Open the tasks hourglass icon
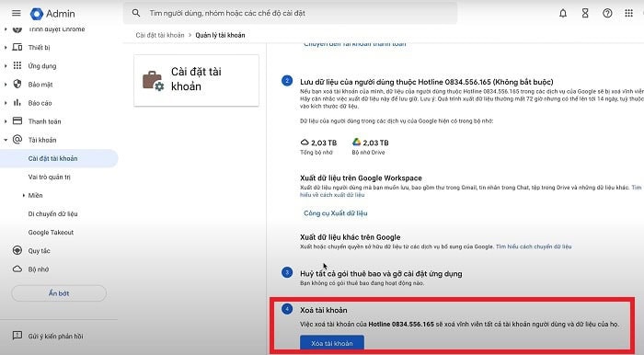Image resolution: width=644 pixels, height=355 pixels. 585,13
